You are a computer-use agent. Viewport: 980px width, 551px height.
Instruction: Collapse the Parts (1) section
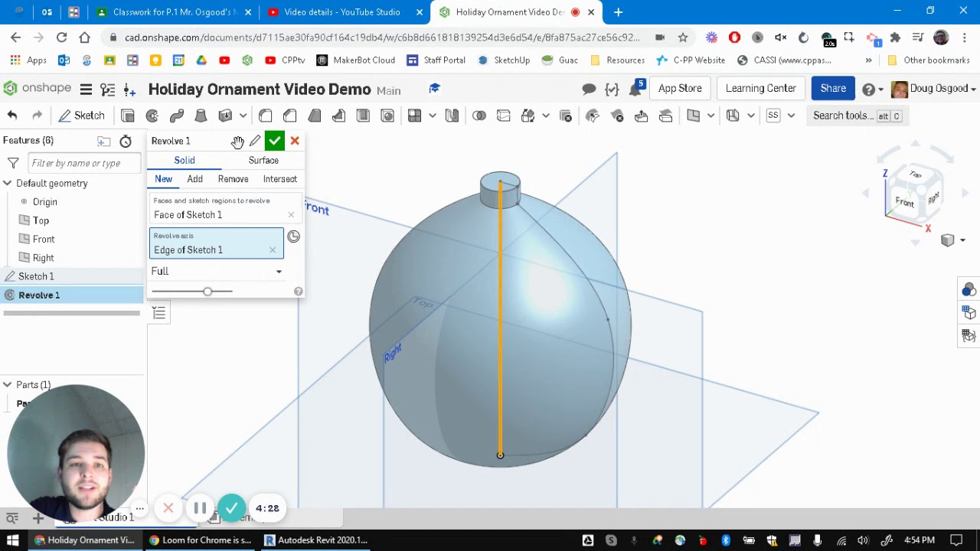7,385
